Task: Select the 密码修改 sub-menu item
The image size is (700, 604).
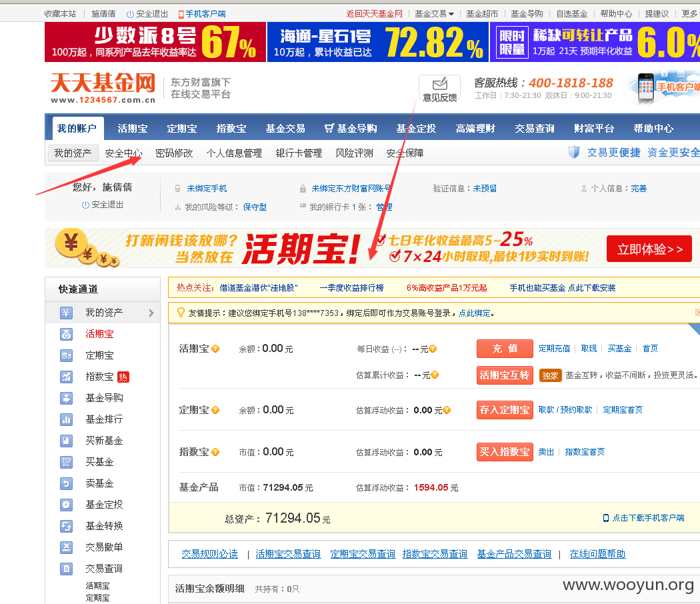Action: point(174,153)
